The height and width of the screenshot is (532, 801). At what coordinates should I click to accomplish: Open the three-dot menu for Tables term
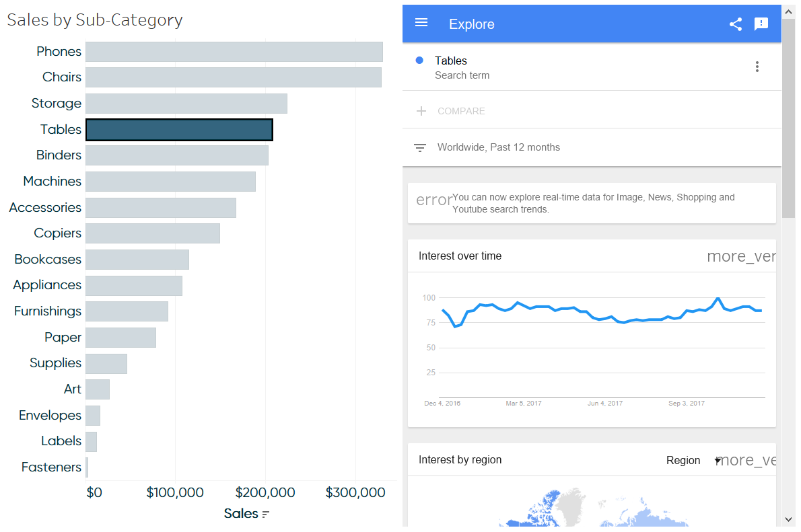click(x=757, y=67)
